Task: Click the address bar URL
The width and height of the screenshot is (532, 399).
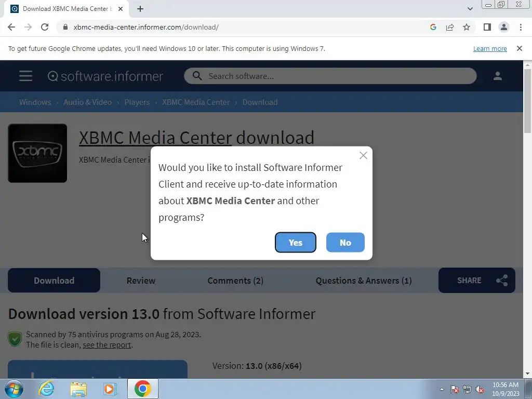Action: tap(146, 27)
